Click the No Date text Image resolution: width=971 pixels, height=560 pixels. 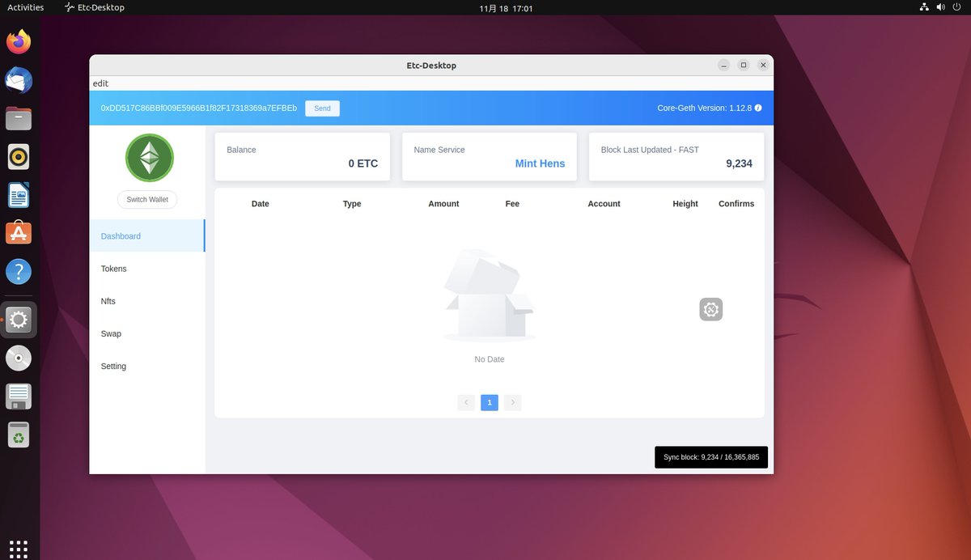(490, 359)
